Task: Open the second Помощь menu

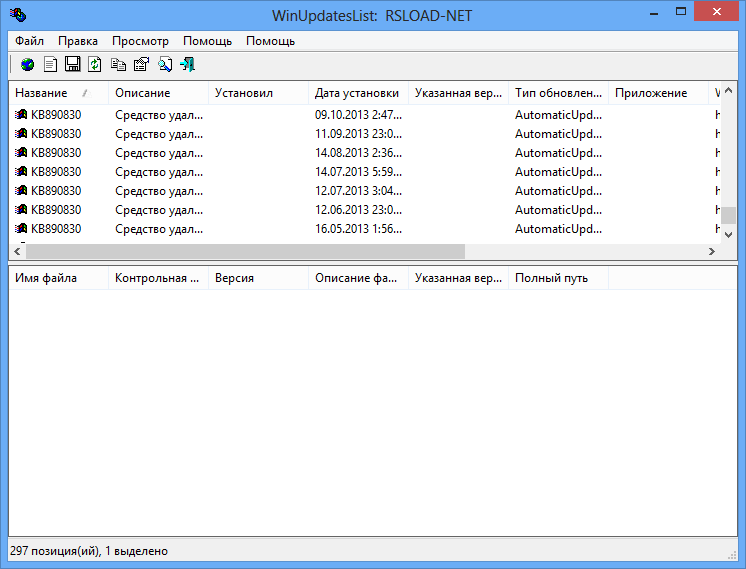Action: pyautogui.click(x=270, y=41)
